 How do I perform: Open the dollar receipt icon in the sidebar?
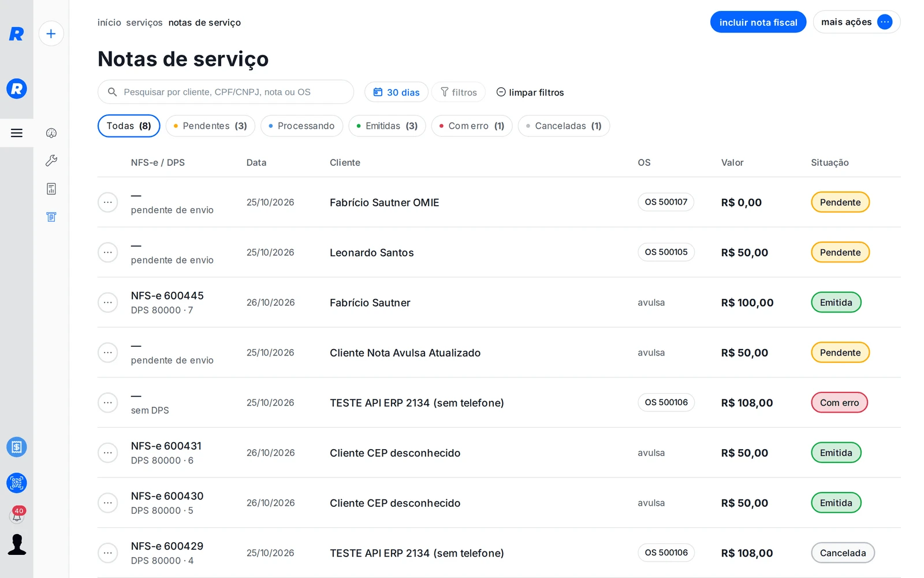17,447
